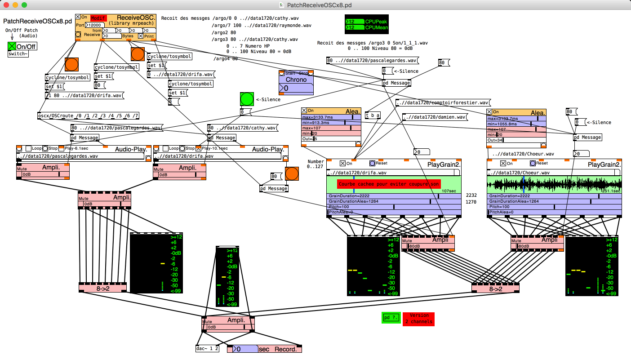The height and width of the screenshot is (364, 631).
Task: Click the end-of-play bang at drifa Audio-Play's left
Action: coord(156,148)
